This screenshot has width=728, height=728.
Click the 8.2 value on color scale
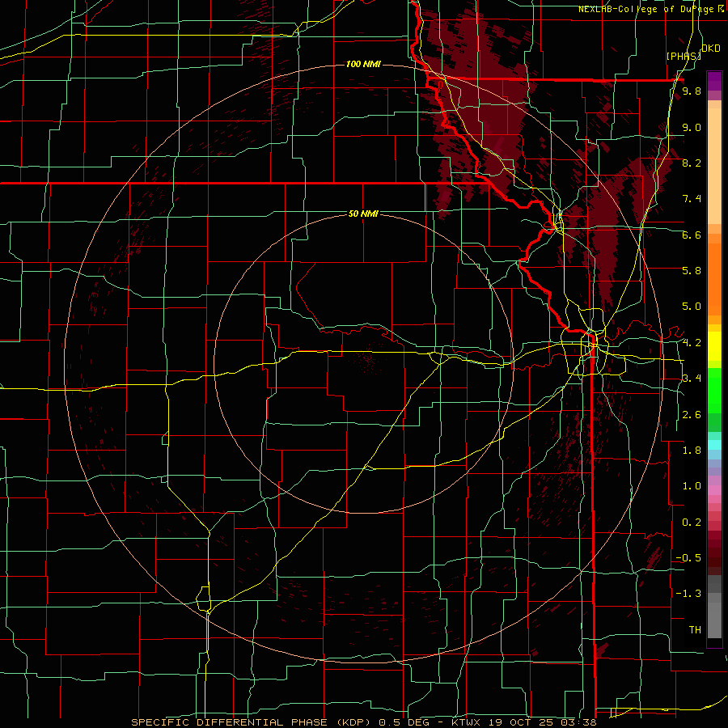click(692, 163)
